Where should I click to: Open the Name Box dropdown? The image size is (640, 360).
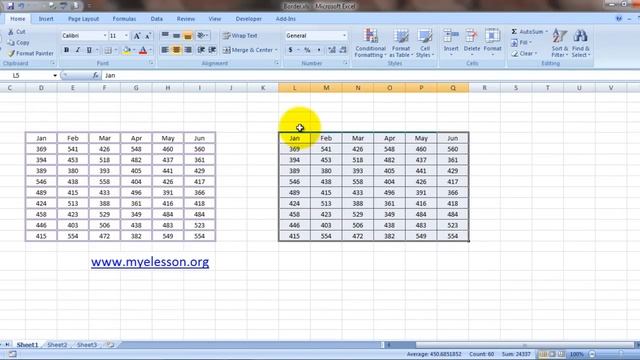pos(55,76)
